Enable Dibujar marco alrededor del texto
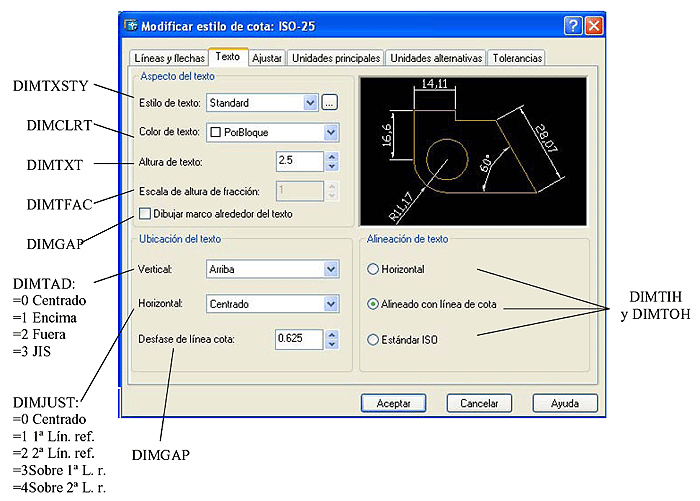 [x=145, y=213]
